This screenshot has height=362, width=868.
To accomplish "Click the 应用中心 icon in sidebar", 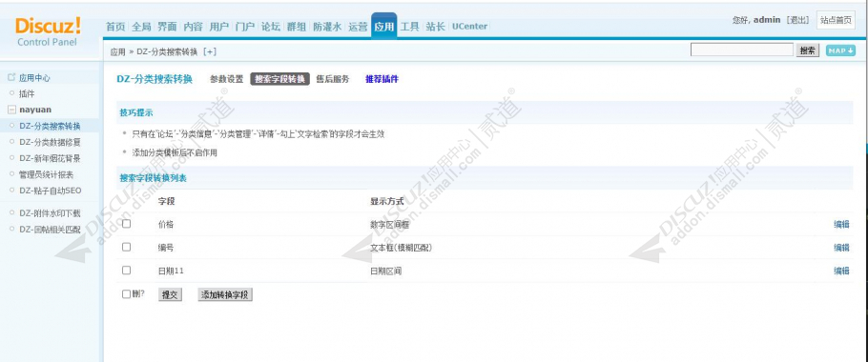I will pyautogui.click(x=11, y=77).
